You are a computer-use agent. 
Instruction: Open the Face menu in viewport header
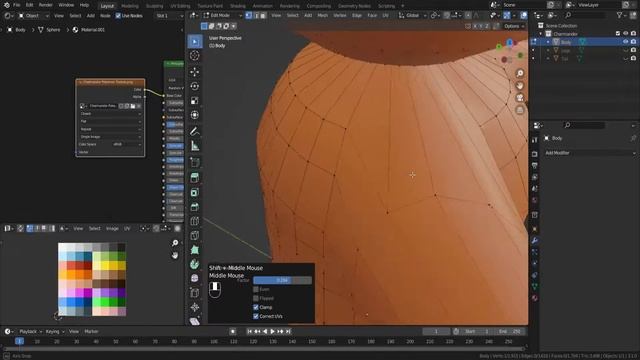tap(372, 16)
